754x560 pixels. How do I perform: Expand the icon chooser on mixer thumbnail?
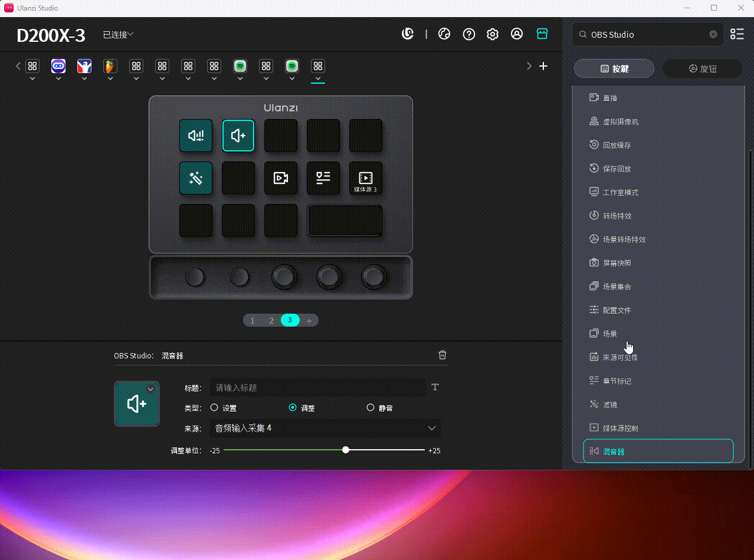tap(150, 389)
